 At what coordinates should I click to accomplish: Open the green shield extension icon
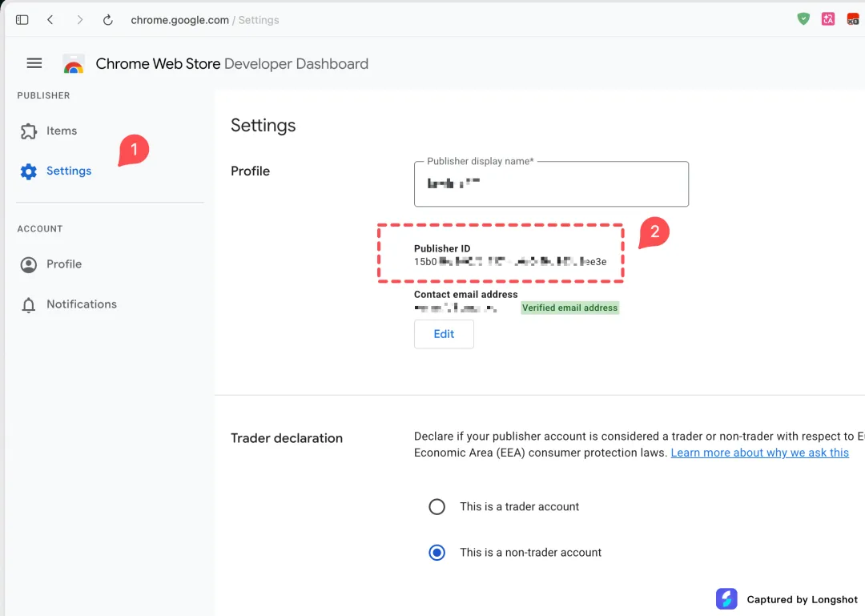coord(804,19)
